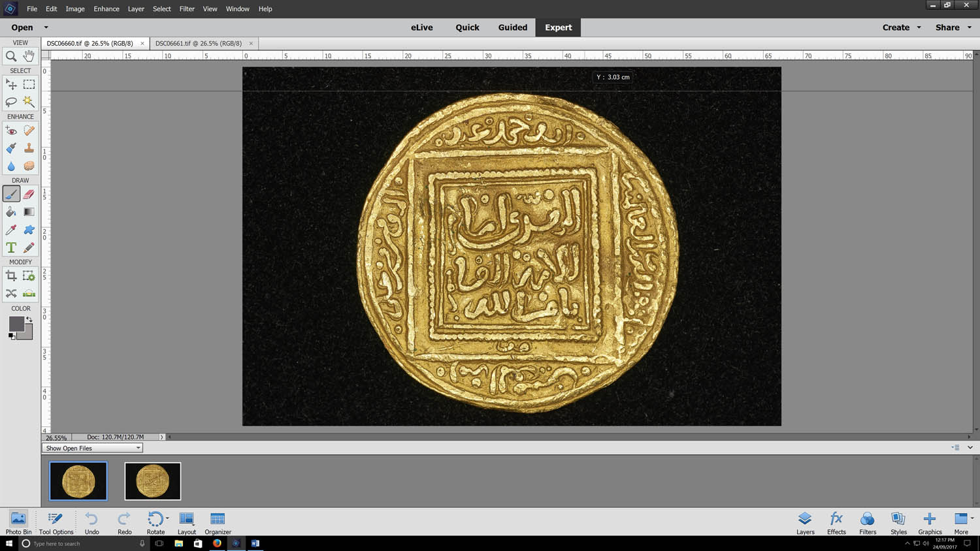Launch the Organizer
Image resolution: width=980 pixels, height=551 pixels.
(x=218, y=523)
